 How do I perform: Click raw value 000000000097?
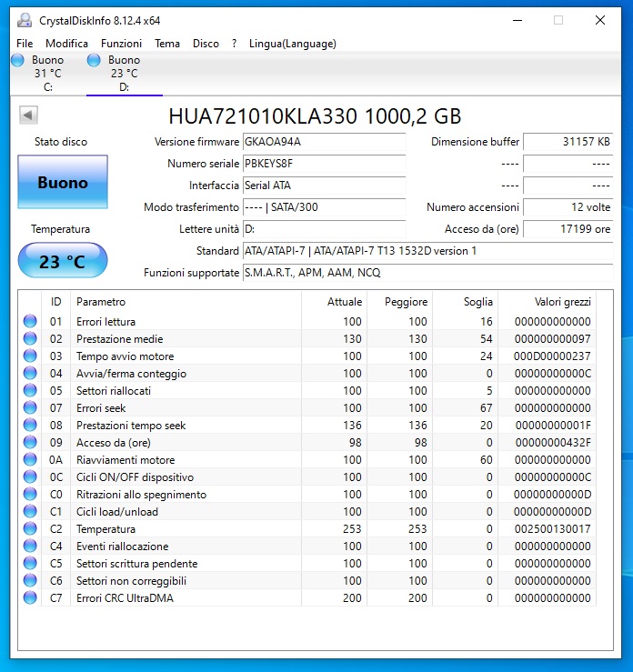552,339
